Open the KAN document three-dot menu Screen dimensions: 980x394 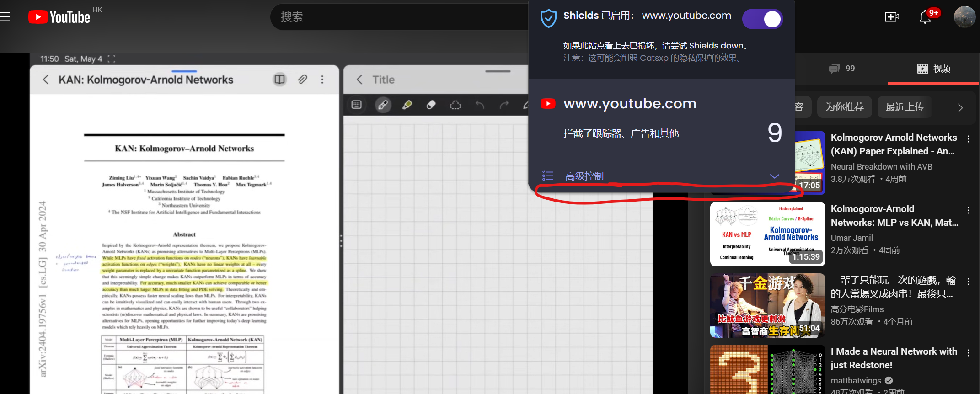click(322, 80)
